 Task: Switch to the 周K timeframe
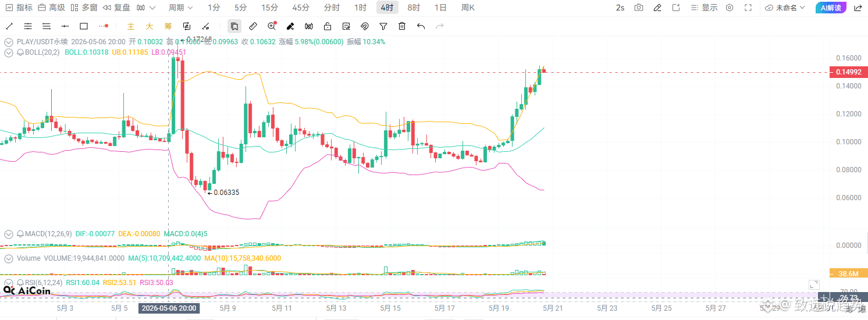pos(468,8)
